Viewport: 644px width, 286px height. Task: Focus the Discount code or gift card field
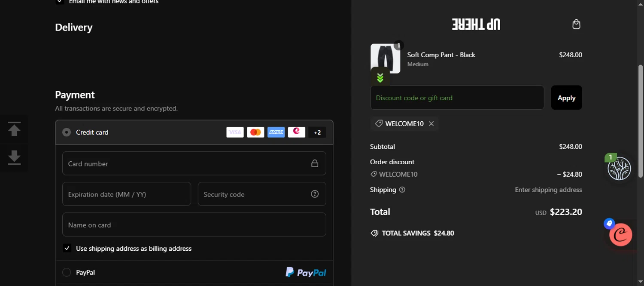pyautogui.click(x=457, y=98)
